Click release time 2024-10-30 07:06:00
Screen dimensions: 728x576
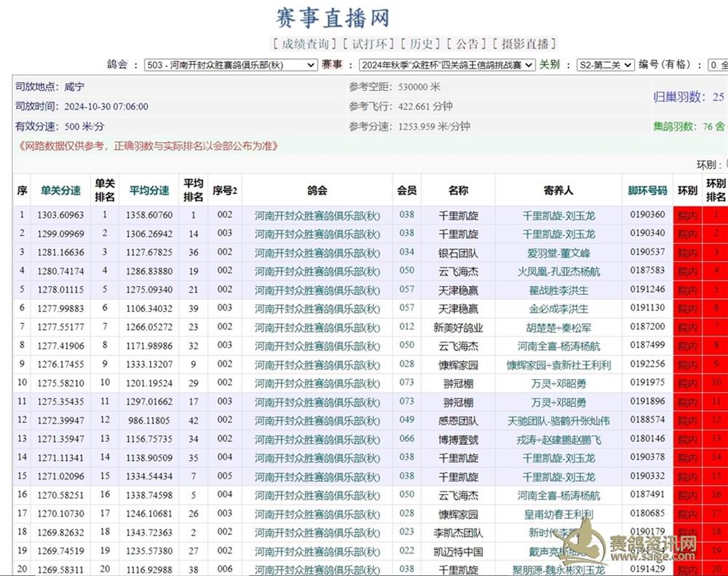click(x=106, y=106)
